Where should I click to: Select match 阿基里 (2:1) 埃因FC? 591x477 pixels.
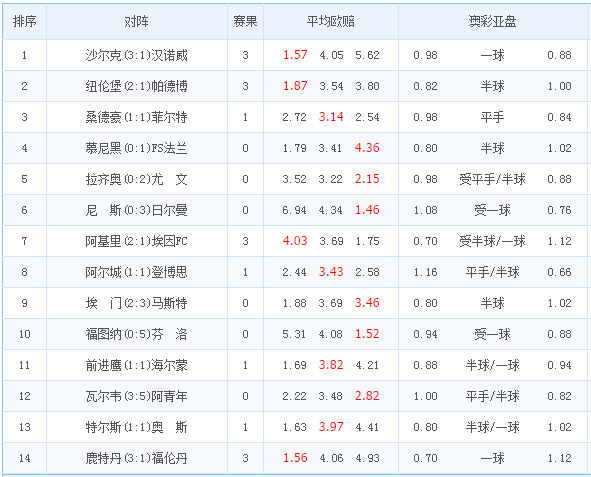point(136,241)
